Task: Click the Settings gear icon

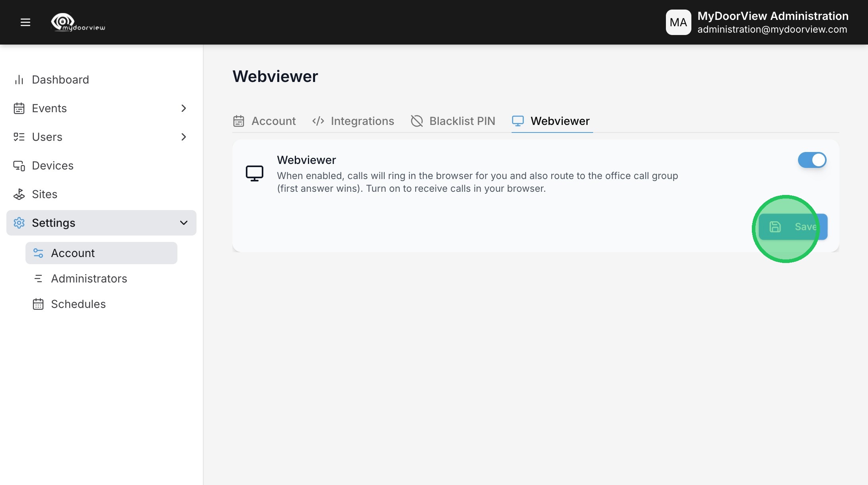Action: (19, 223)
